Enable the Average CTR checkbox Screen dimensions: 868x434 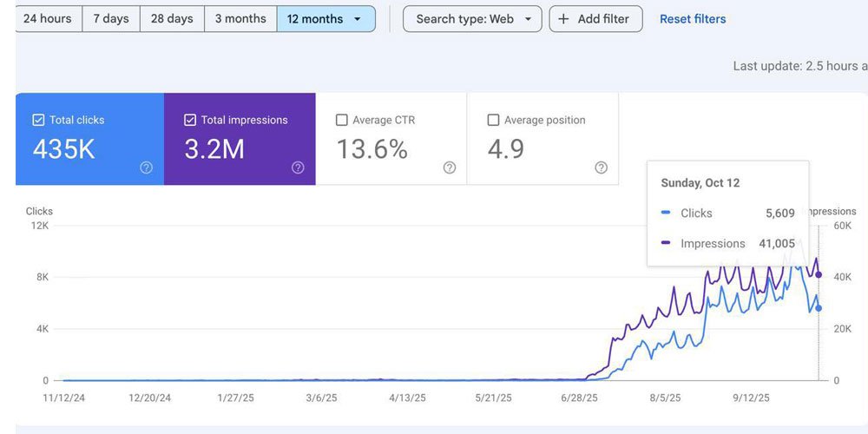point(341,120)
